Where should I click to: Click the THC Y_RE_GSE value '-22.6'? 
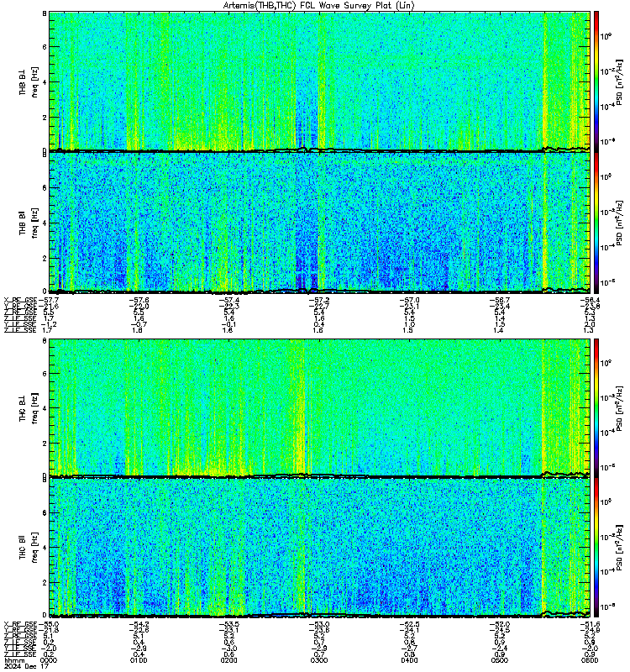pyautogui.click(x=139, y=630)
